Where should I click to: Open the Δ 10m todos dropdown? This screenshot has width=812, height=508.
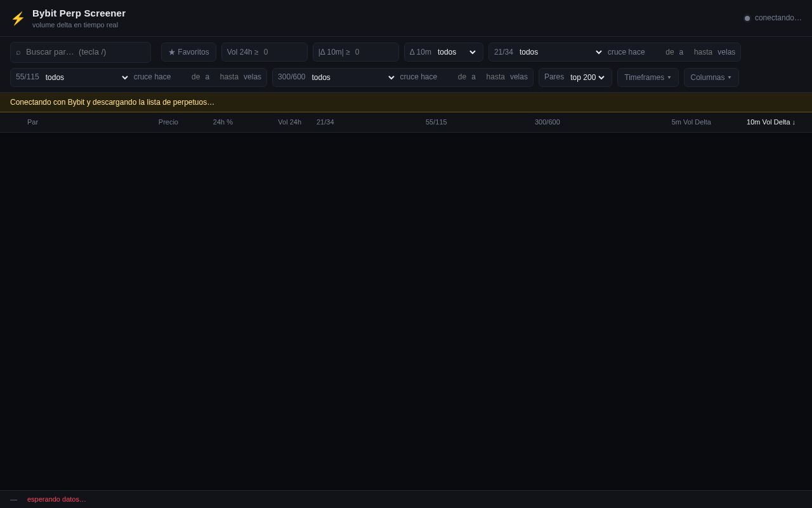click(x=457, y=52)
